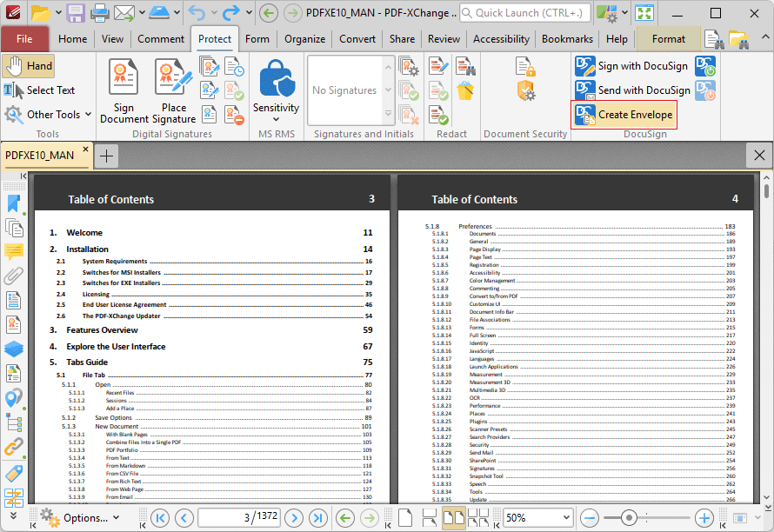
Task: Click the Find search icon at ribbon right
Action: 714,39
